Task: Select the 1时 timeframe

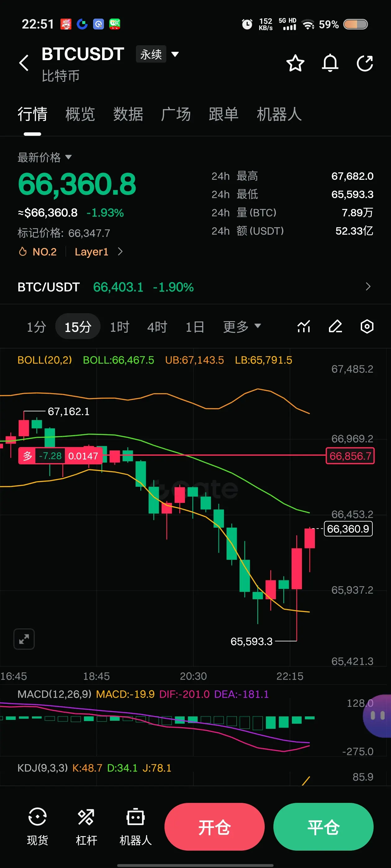Action: [120, 326]
